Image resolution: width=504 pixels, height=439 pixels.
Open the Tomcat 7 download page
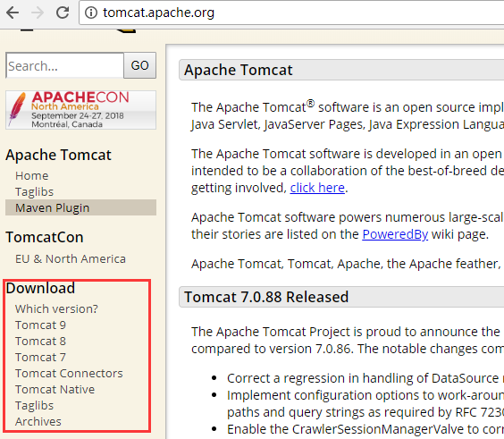tap(40, 357)
